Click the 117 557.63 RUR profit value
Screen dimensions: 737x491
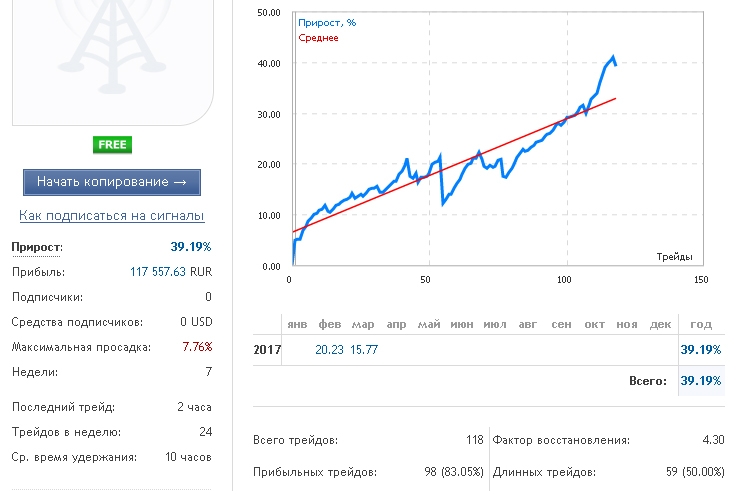[171, 272]
